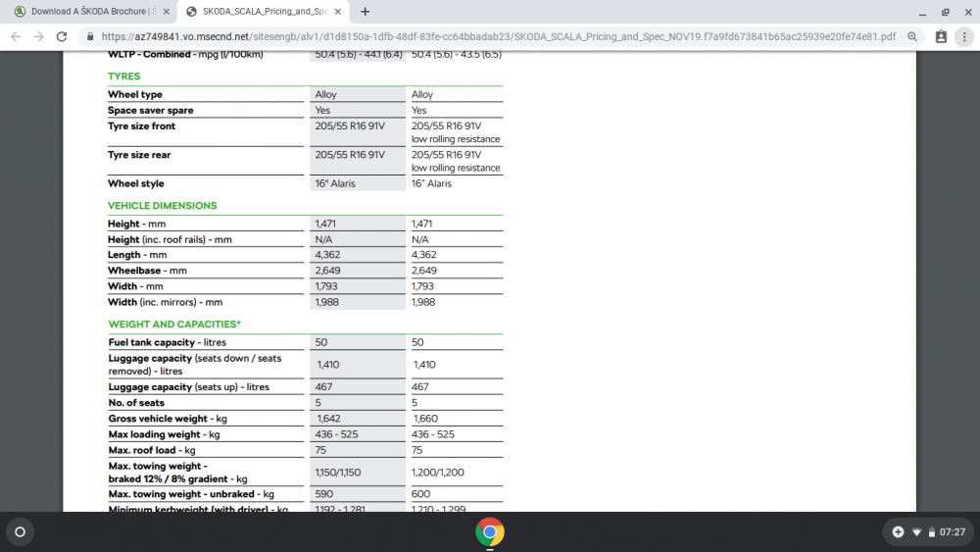Click the Space saver spare label
The height and width of the screenshot is (552, 980).
click(151, 110)
